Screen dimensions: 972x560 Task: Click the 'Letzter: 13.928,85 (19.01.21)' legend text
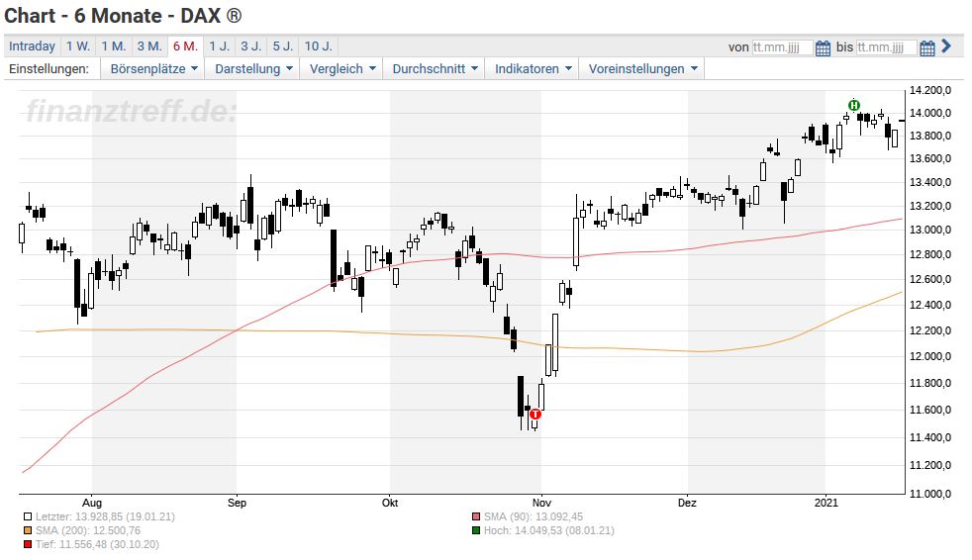tap(105, 516)
